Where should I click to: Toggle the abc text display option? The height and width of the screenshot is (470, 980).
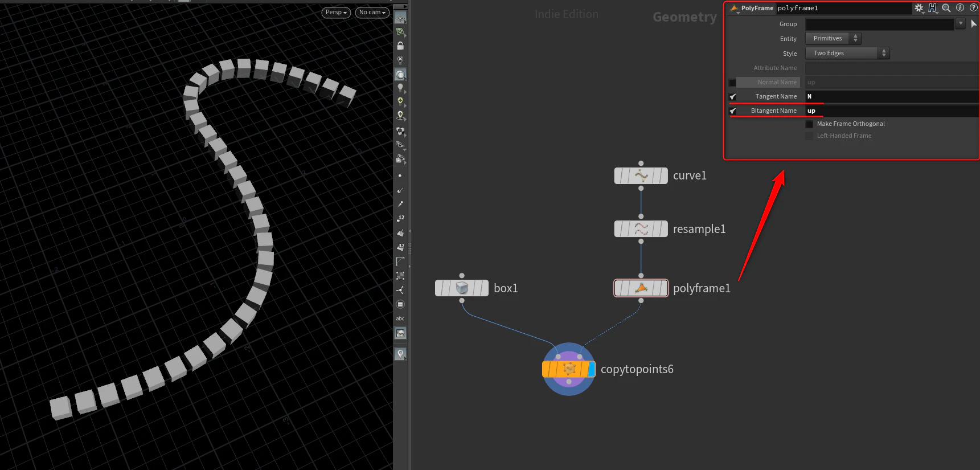pyautogui.click(x=400, y=318)
